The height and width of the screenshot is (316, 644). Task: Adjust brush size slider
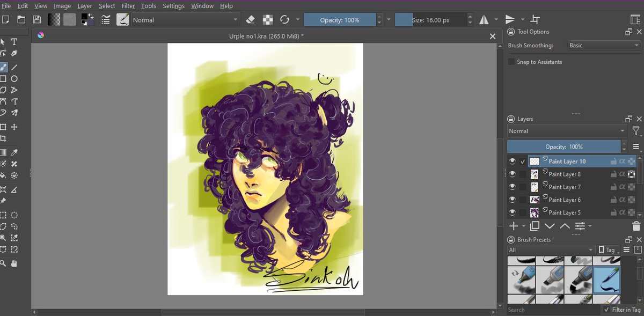click(430, 20)
